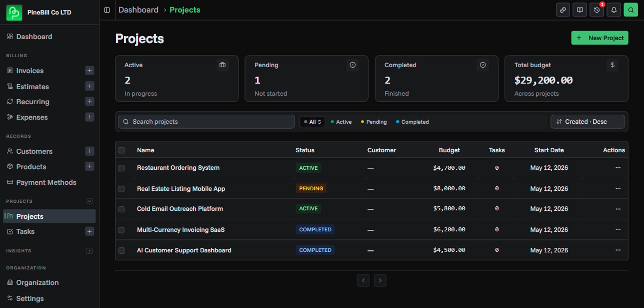Add new estimate with plus icon
The width and height of the screenshot is (644, 308).
tap(89, 86)
